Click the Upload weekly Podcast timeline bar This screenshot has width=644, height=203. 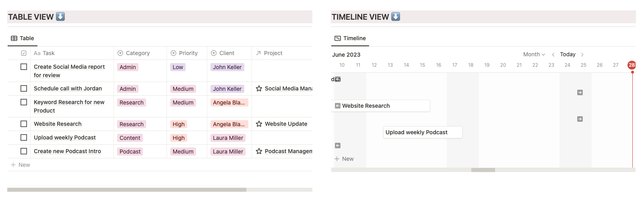click(x=422, y=132)
